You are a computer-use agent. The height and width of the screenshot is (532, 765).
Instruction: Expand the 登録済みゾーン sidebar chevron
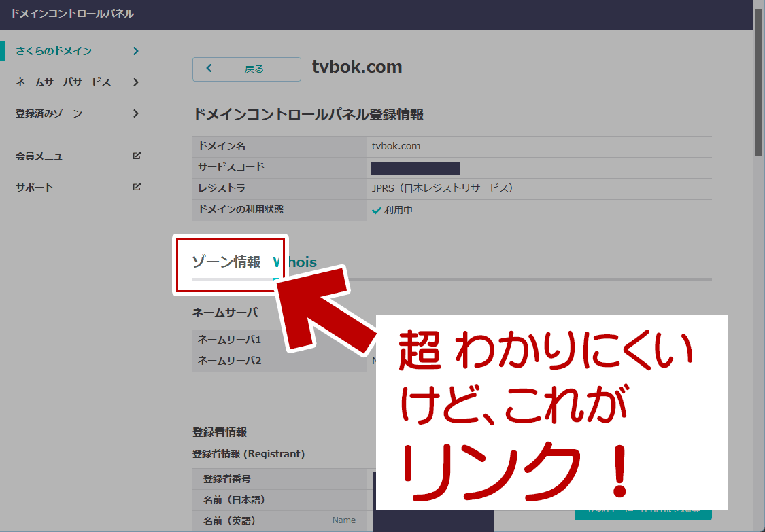click(135, 113)
